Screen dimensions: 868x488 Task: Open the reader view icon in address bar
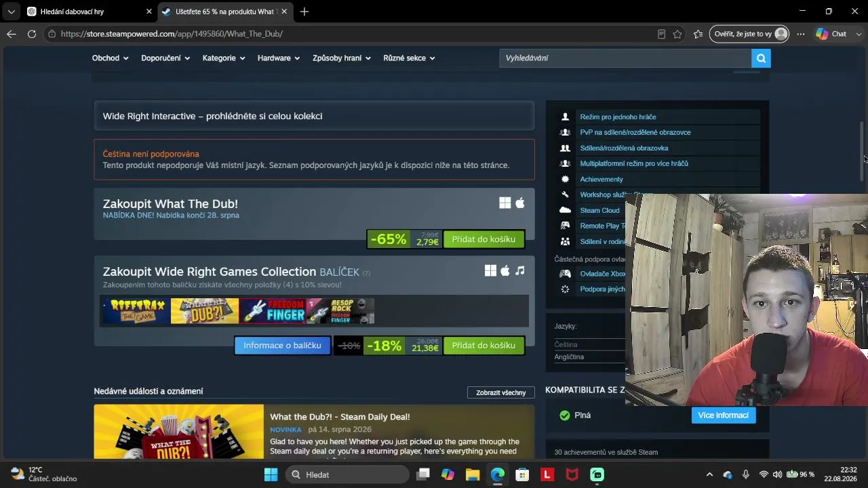point(661,34)
